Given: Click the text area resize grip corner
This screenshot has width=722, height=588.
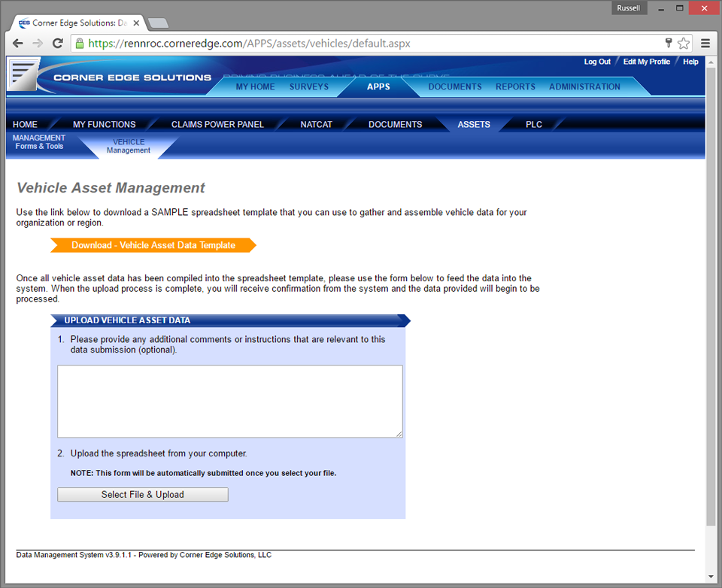Looking at the screenshot, I should (x=399, y=434).
